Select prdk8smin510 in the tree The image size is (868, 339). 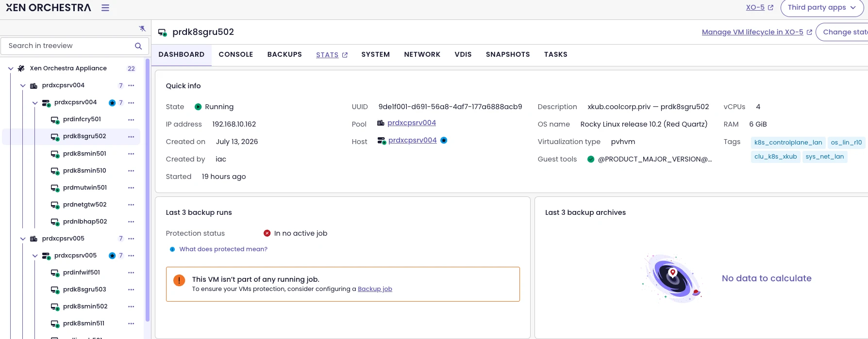(84, 171)
